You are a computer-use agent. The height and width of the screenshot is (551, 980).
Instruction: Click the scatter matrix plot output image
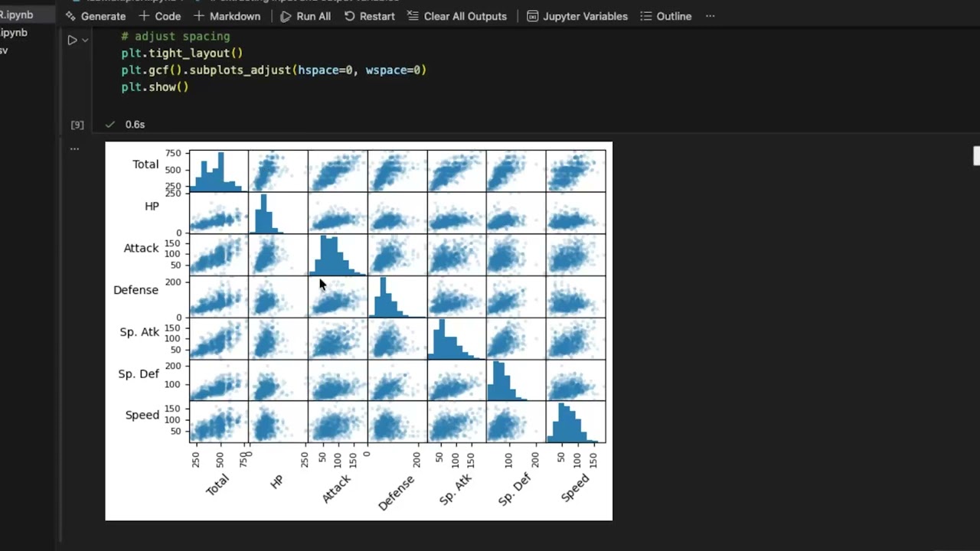click(358, 331)
